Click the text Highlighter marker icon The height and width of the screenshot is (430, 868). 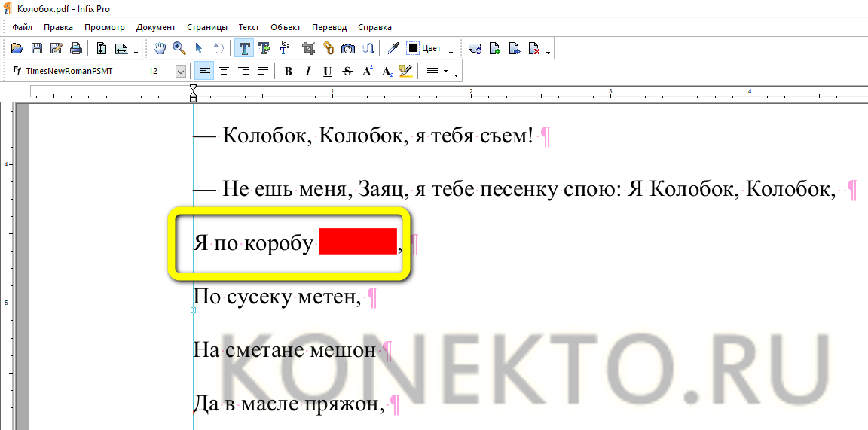pyautogui.click(x=406, y=71)
